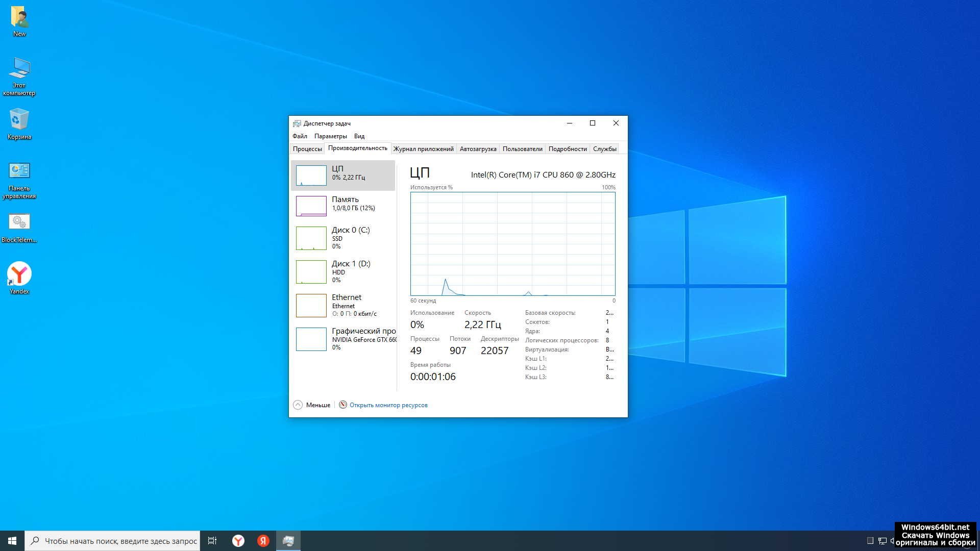
Task: Open the Параметры menu
Action: [330, 136]
